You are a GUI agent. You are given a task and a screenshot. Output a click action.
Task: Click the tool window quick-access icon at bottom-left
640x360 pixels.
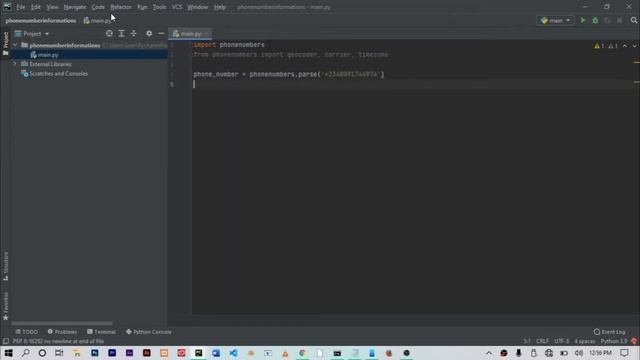(x=5, y=341)
